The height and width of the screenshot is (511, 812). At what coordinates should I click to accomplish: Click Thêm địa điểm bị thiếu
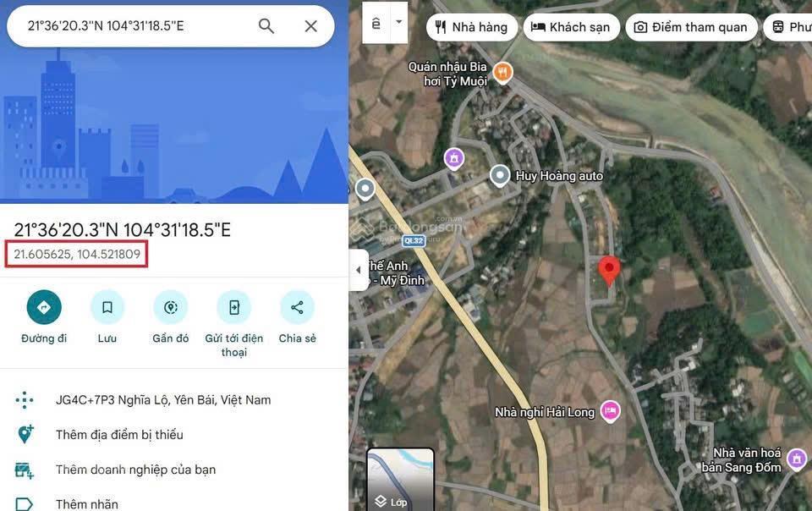click(x=119, y=434)
